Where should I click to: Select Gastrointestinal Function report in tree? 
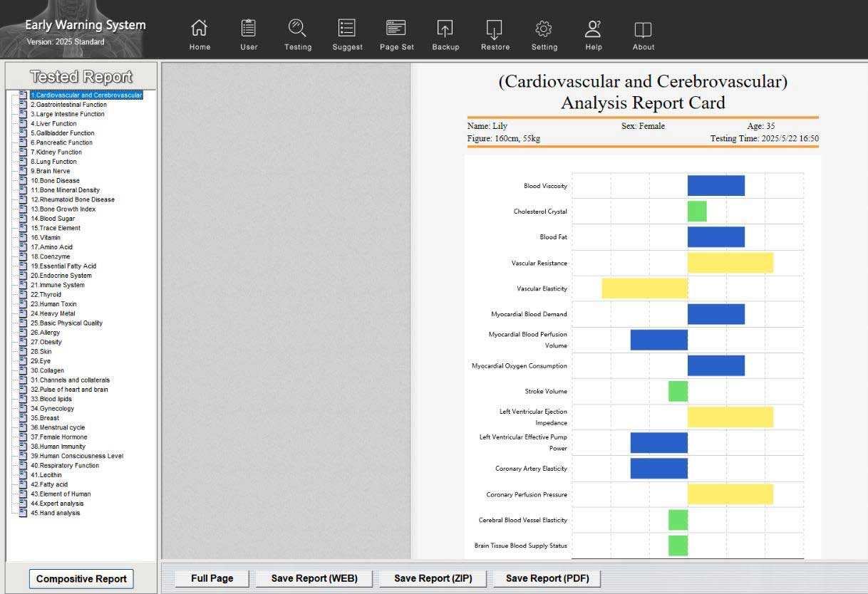click(x=68, y=105)
